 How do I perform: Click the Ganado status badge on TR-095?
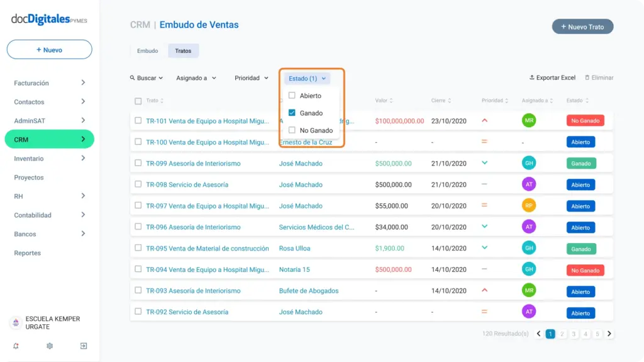click(x=581, y=249)
